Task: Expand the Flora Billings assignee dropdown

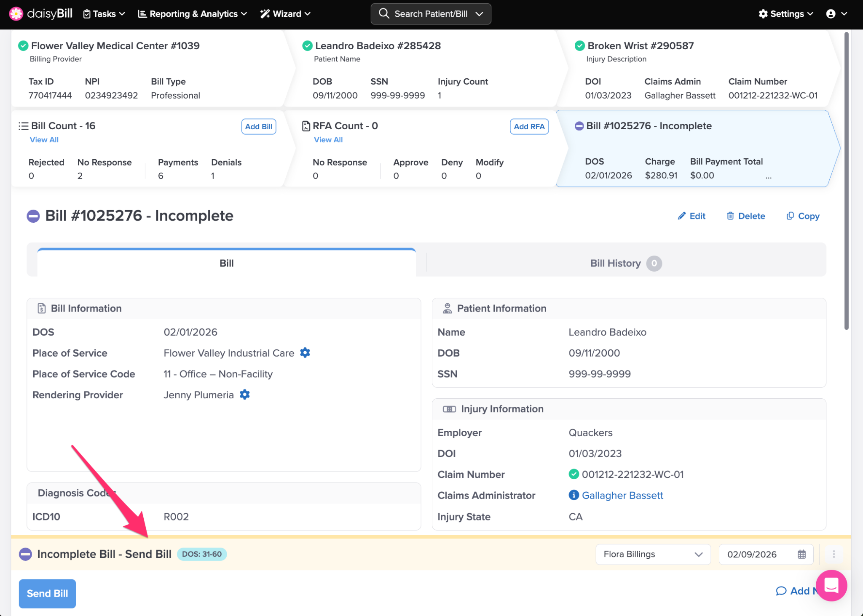Action: point(653,554)
